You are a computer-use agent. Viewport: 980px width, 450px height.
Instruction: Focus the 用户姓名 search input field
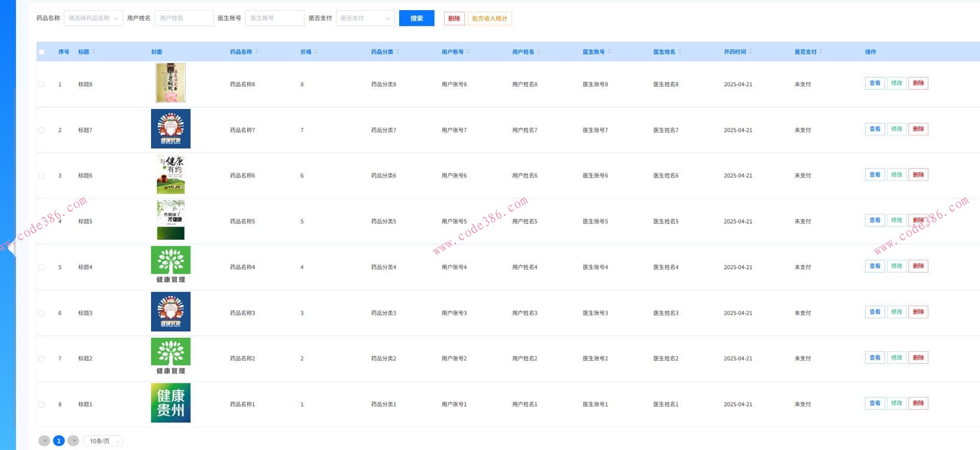pos(184,18)
